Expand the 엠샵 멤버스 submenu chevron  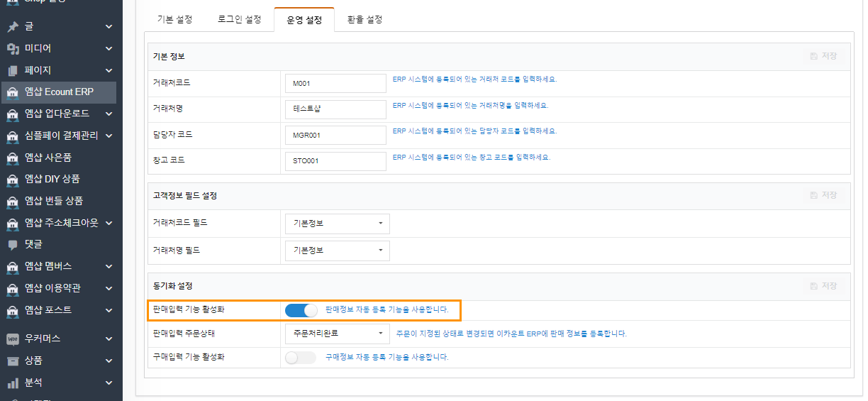click(108, 267)
